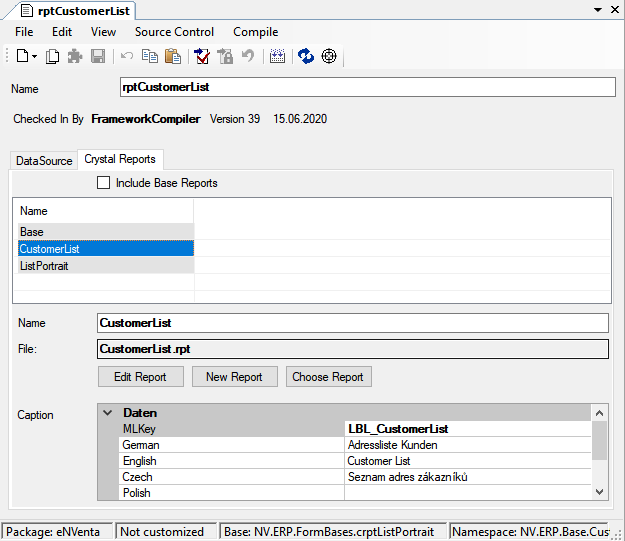This screenshot has height=541, width=625.
Task: Click the Undo arrow icon
Action: pyautogui.click(x=127, y=56)
